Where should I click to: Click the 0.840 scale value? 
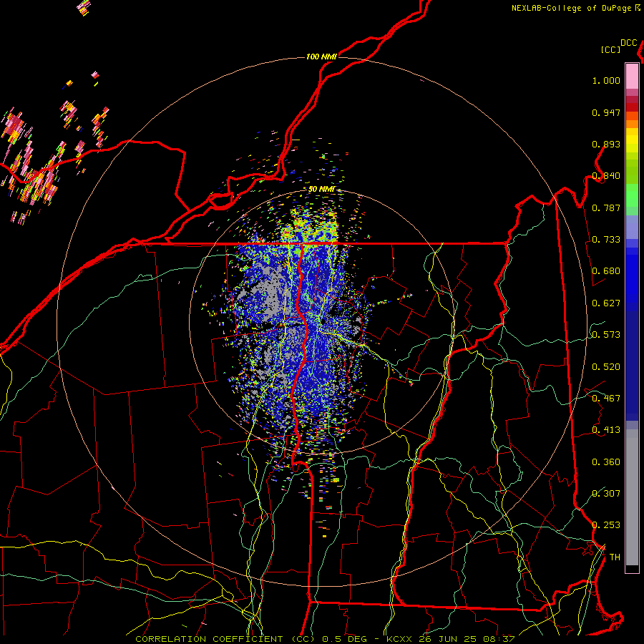tap(606, 176)
